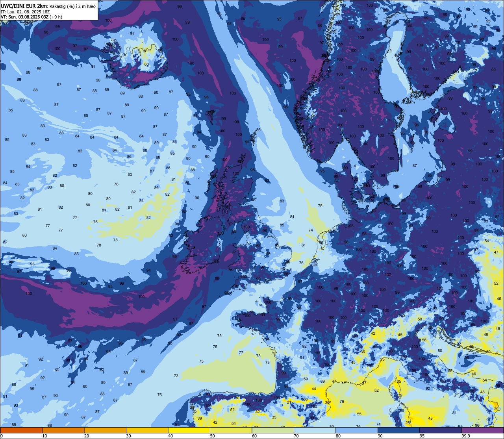Image resolution: width=504 pixels, height=439 pixels.
Task: Click the humidity value 59 in southern France
Action: pos(306,379)
